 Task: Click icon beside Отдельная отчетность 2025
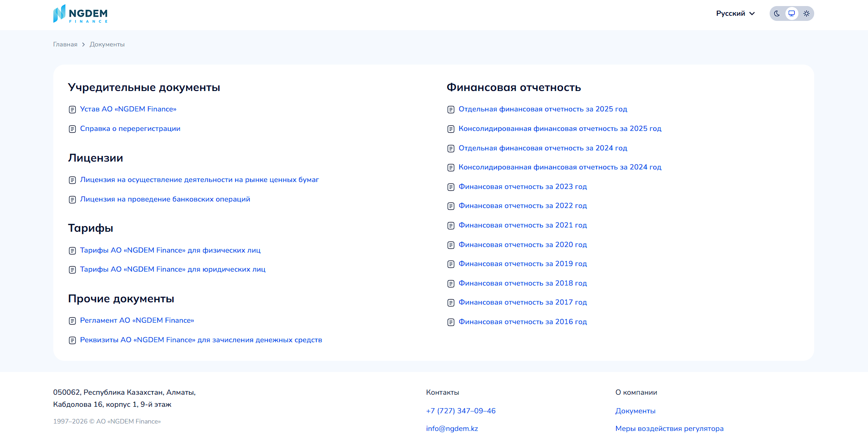click(x=451, y=110)
